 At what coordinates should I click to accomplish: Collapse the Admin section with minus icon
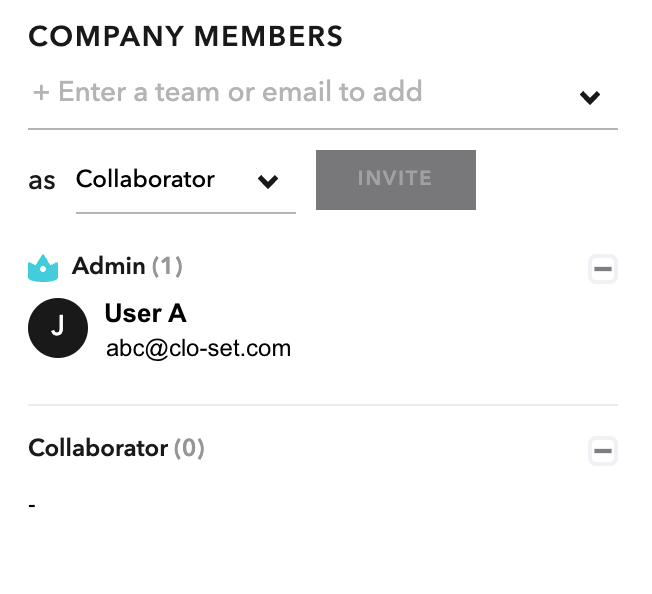tap(603, 269)
